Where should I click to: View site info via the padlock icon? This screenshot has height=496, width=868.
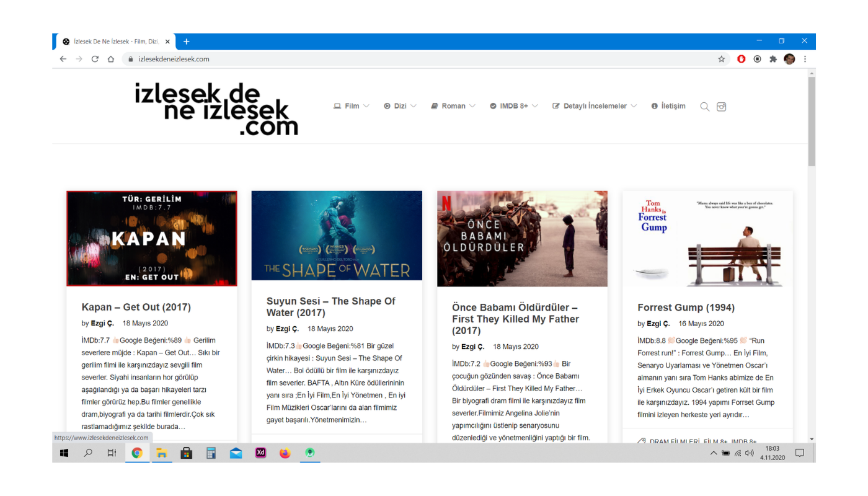[x=130, y=59]
